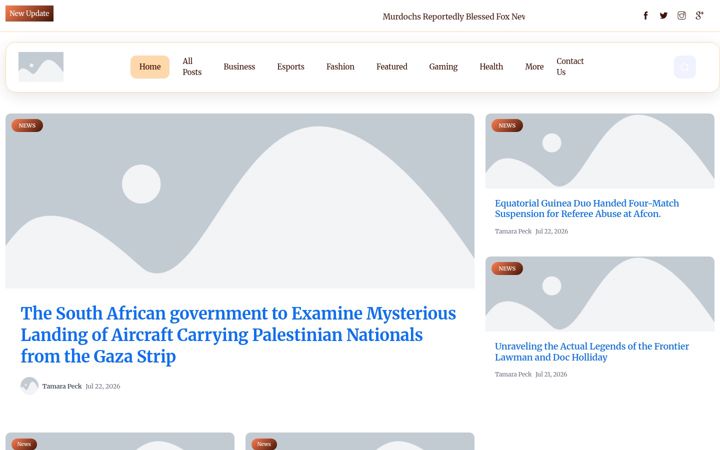Click Tamara Peck's author avatar
Viewport: 720px width, 450px height.
click(x=29, y=386)
